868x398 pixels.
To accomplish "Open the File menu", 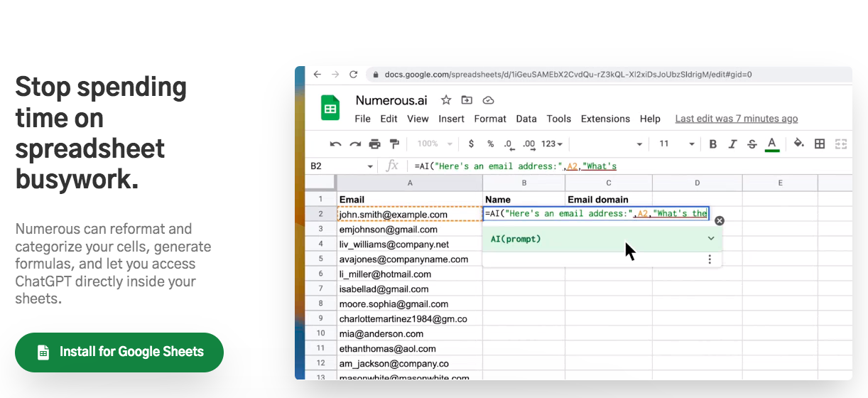I will click(x=362, y=119).
